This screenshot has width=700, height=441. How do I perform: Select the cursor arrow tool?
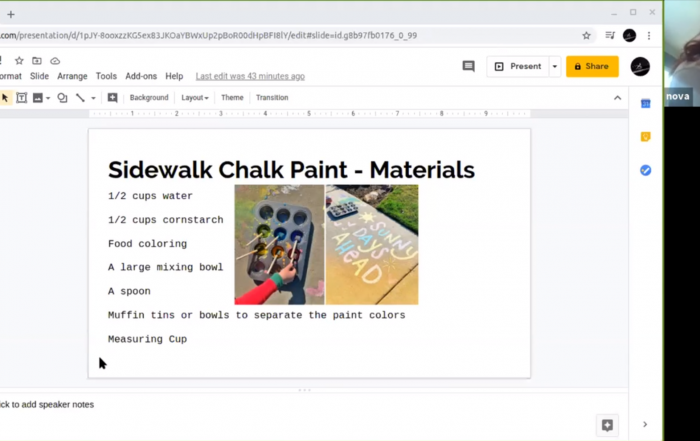5,98
